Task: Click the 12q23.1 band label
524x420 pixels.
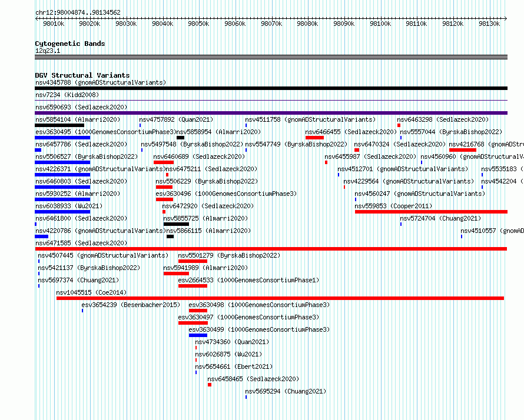Action: [x=48, y=51]
